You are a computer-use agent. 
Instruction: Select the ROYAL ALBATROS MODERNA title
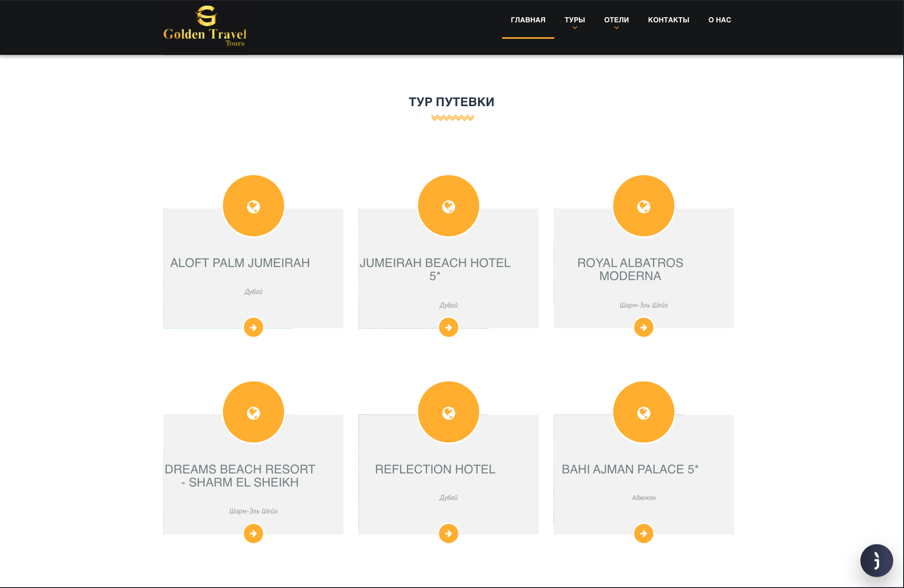pos(630,269)
